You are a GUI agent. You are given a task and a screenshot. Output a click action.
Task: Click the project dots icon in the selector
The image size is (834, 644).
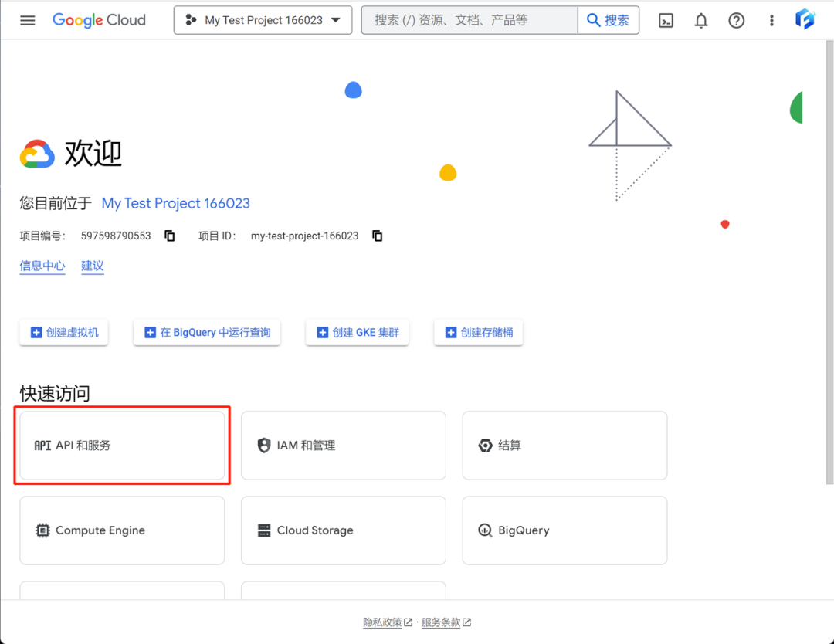[x=191, y=20]
